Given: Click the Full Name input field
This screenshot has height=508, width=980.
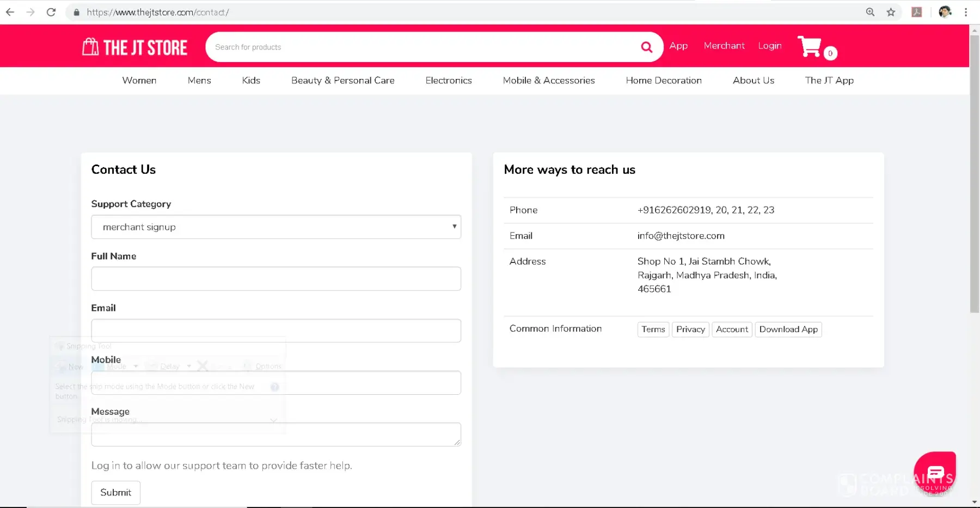Looking at the screenshot, I should point(276,279).
